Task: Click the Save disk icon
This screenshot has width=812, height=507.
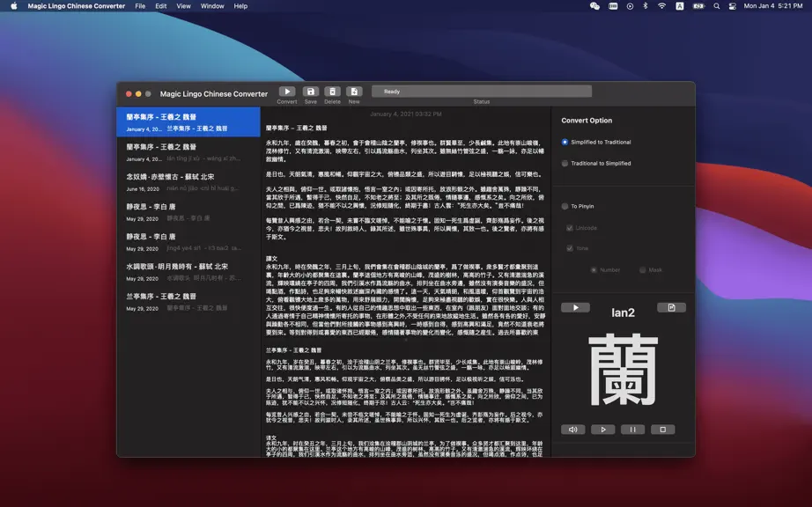Action: coord(311,92)
